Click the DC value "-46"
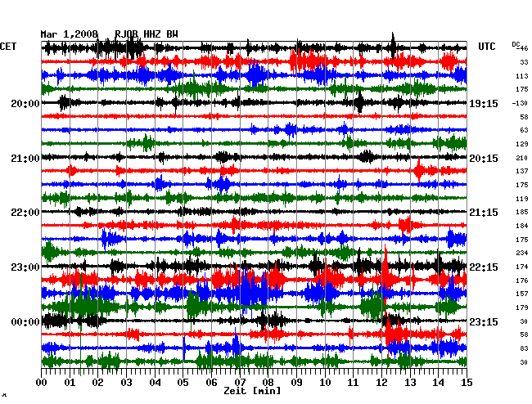Image resolution: width=532 pixels, height=404 pixels. pos(522,49)
